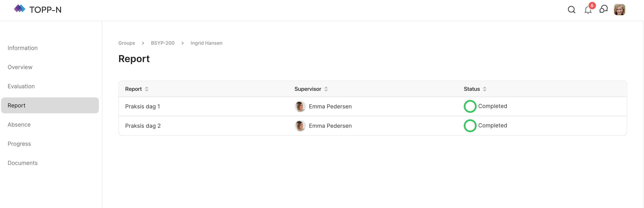Open the notifications bell icon
Screen dimensions: 644x208
pos(588,10)
